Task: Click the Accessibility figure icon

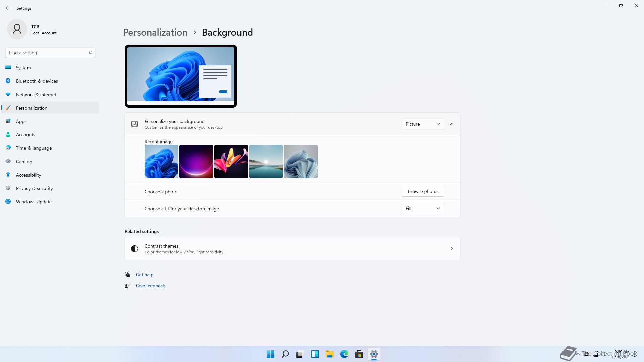Action: pos(8,175)
